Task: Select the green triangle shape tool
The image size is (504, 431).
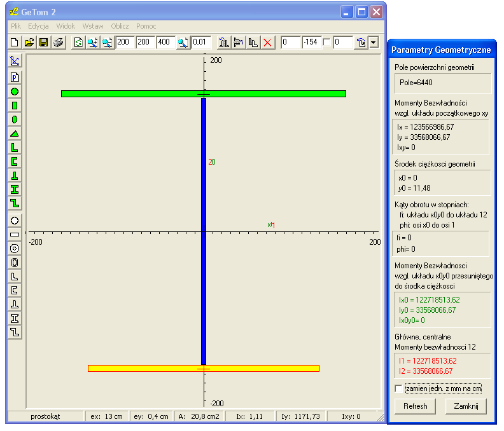Action: pos(15,133)
